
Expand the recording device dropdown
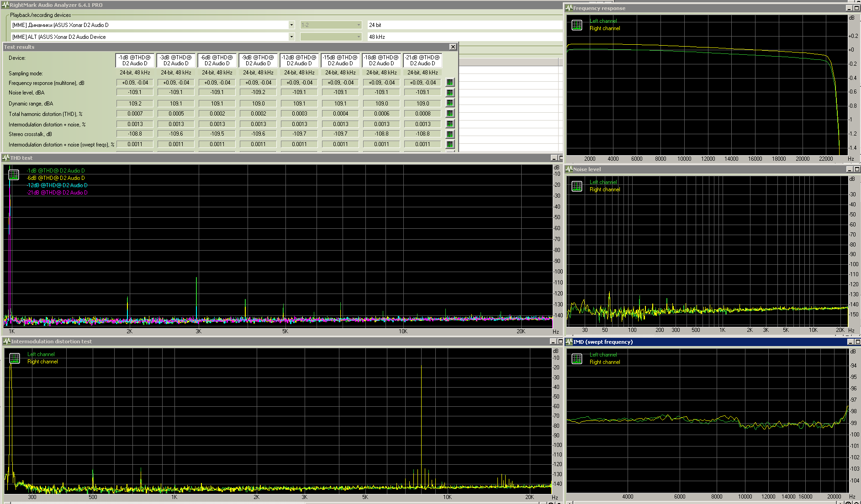coord(291,37)
